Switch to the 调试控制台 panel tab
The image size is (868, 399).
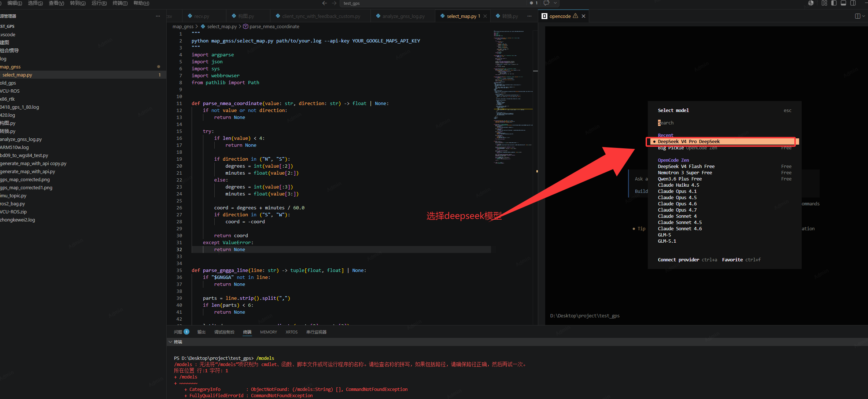224,332
